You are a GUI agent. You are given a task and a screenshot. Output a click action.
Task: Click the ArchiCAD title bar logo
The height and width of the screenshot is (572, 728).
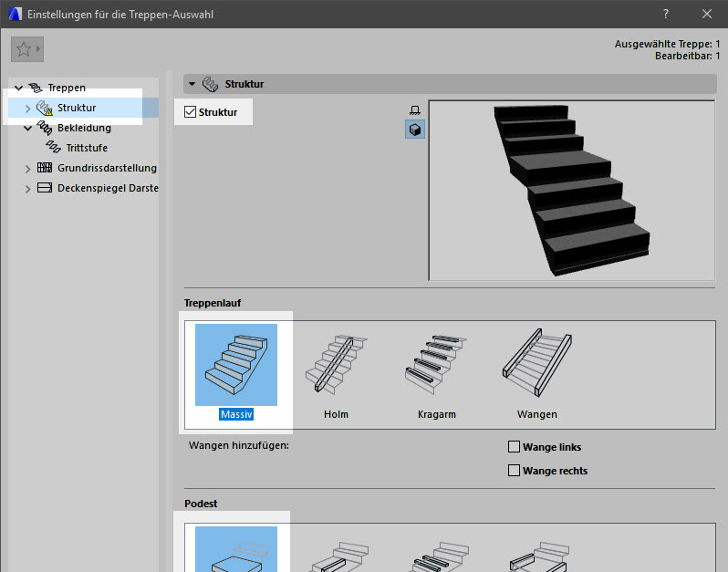[15, 14]
